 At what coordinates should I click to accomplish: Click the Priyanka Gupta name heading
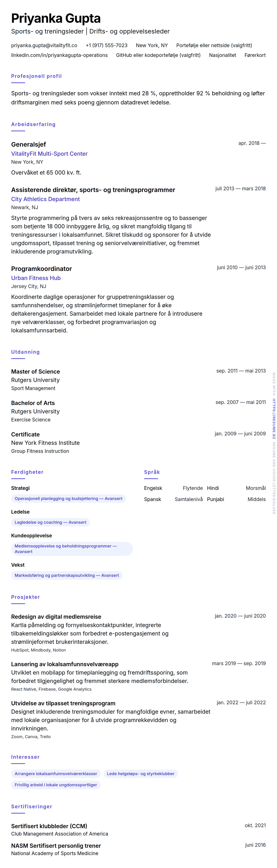(56, 19)
